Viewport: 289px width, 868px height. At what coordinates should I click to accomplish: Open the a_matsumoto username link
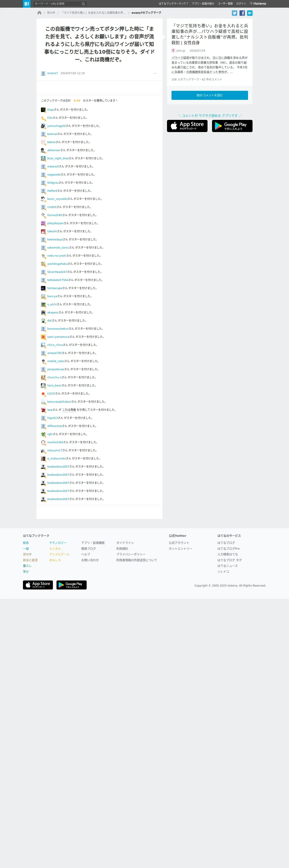(x=56, y=458)
